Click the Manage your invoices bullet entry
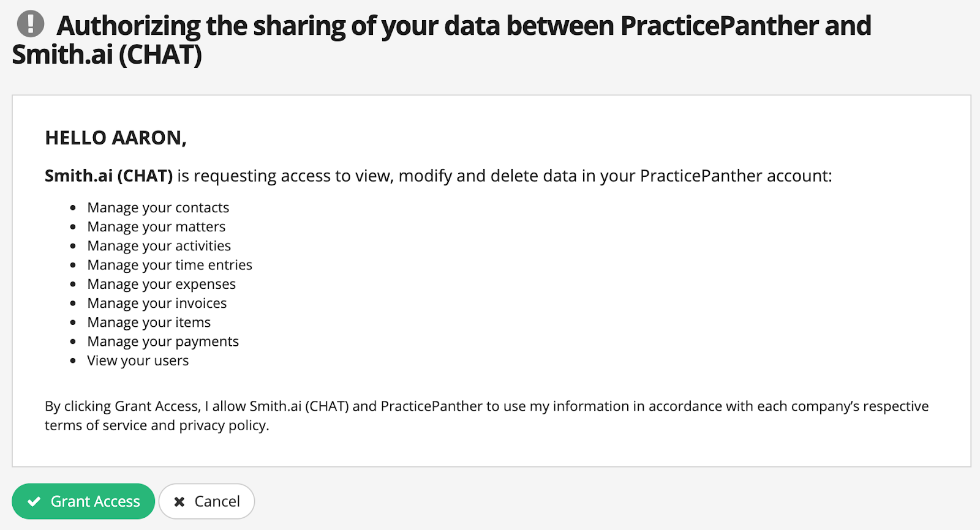The image size is (980, 530). tap(157, 303)
